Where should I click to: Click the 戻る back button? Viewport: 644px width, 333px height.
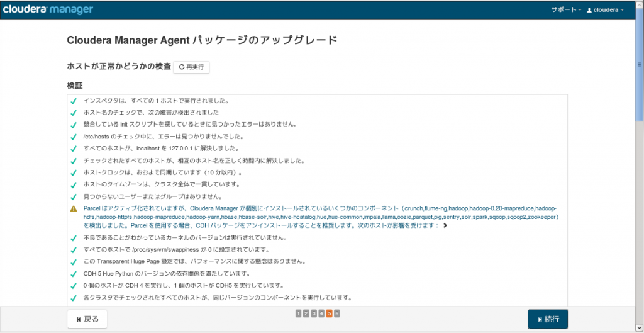[x=87, y=319]
